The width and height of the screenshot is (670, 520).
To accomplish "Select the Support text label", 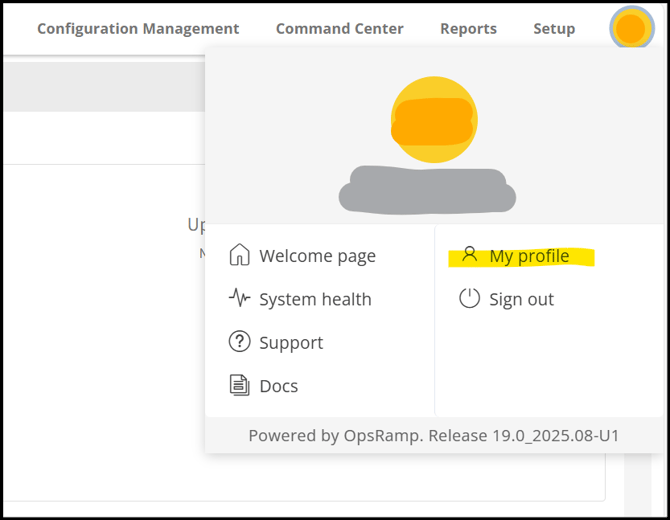I will pyautogui.click(x=291, y=343).
